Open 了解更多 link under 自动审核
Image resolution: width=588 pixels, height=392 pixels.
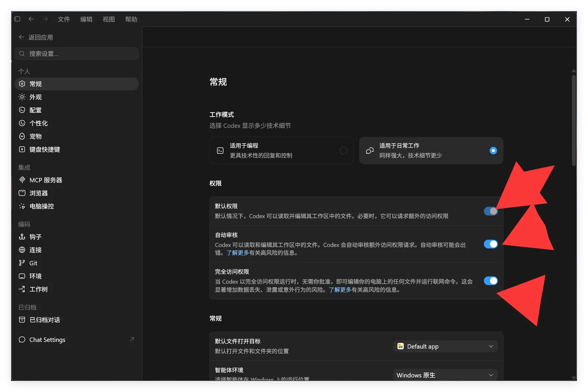tap(238, 253)
